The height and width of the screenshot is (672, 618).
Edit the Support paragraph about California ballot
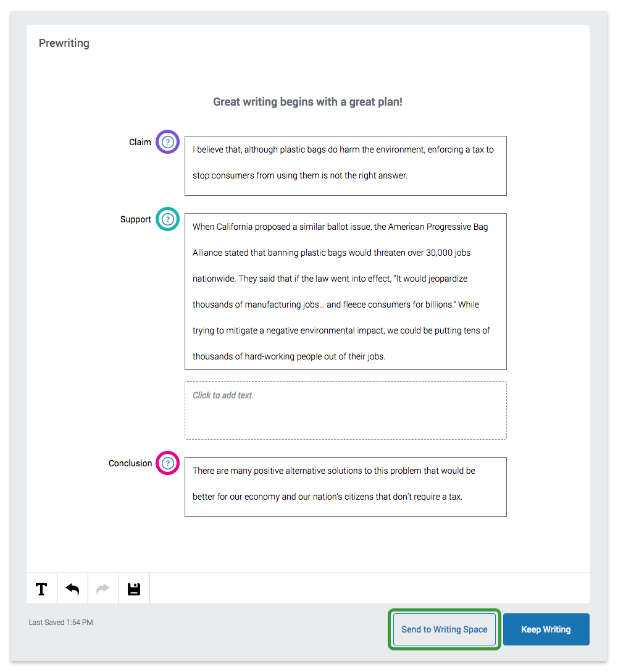tap(346, 292)
